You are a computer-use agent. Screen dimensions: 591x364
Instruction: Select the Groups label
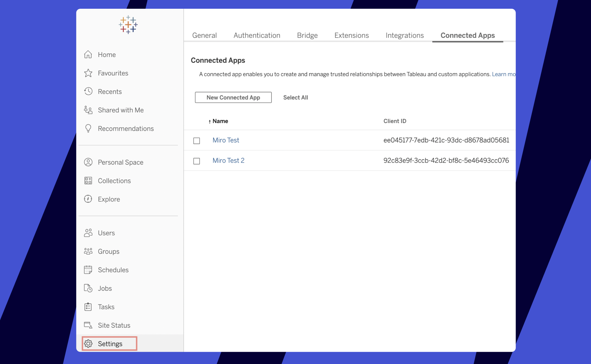[109, 252]
